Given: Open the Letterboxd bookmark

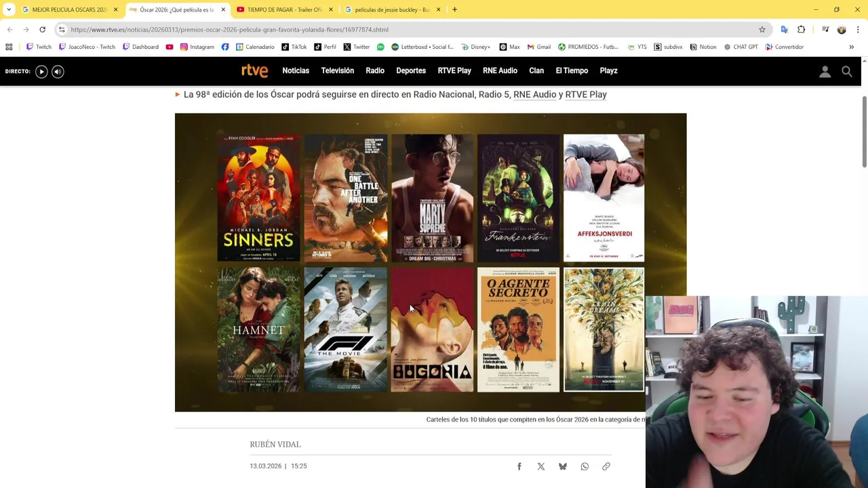Looking at the screenshot, I should (x=422, y=47).
